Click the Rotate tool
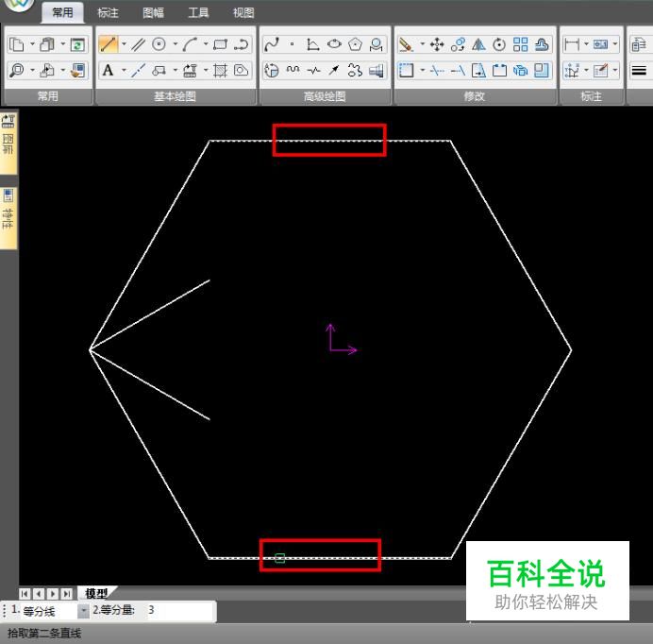653x644 pixels. coord(499,44)
